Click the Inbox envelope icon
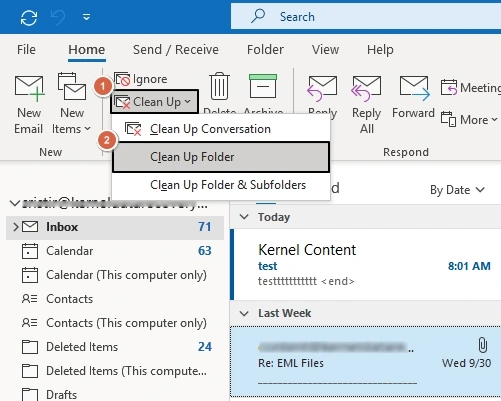Image resolution: width=501 pixels, height=401 pixels. 30,227
